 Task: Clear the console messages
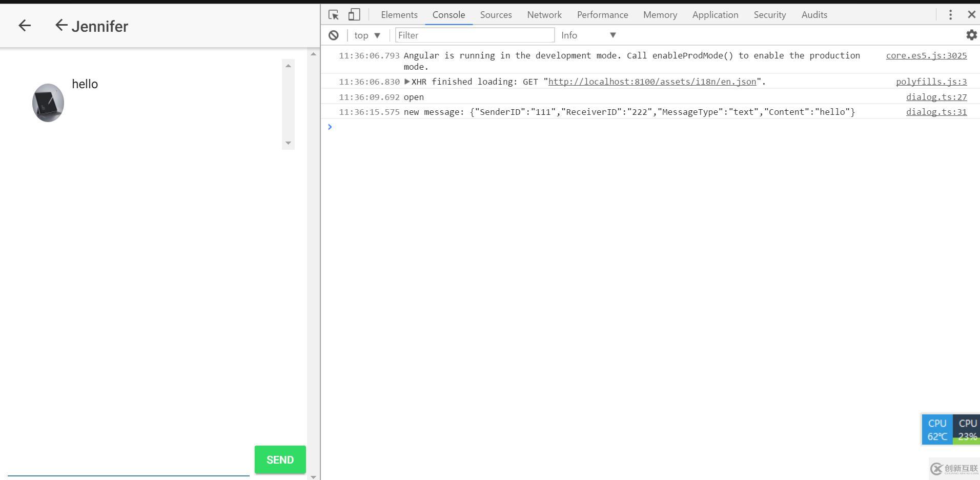tap(334, 35)
